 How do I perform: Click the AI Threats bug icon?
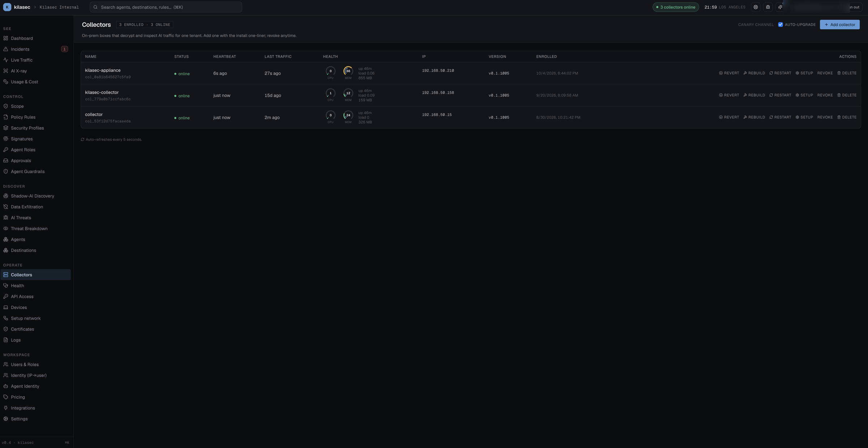(5, 218)
